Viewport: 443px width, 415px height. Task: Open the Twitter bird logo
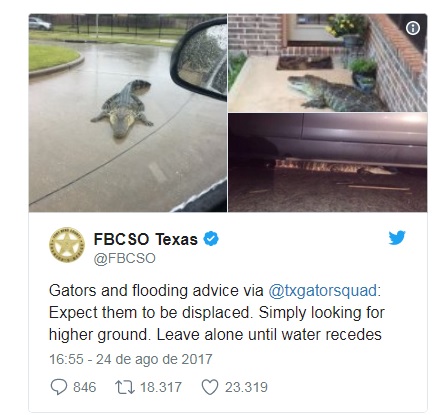[x=397, y=238]
